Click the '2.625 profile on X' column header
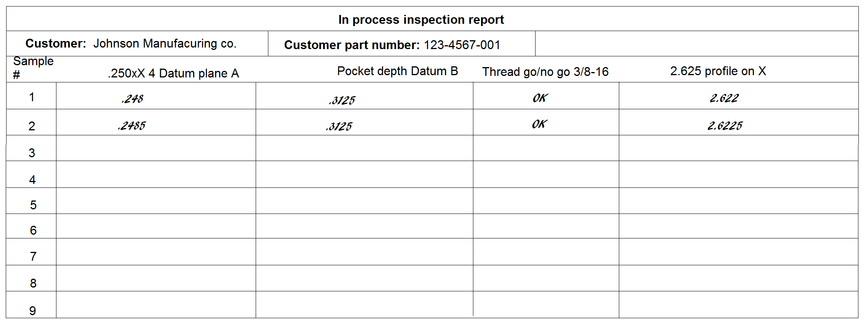The width and height of the screenshot is (868, 327). [x=718, y=71]
